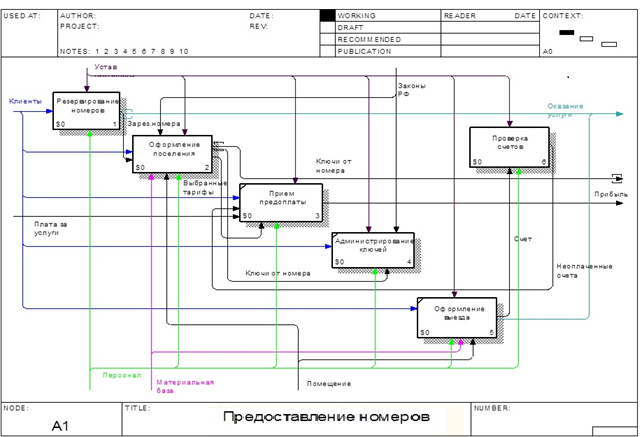Select the Неоплаченные счета arrow label

pos(584,271)
